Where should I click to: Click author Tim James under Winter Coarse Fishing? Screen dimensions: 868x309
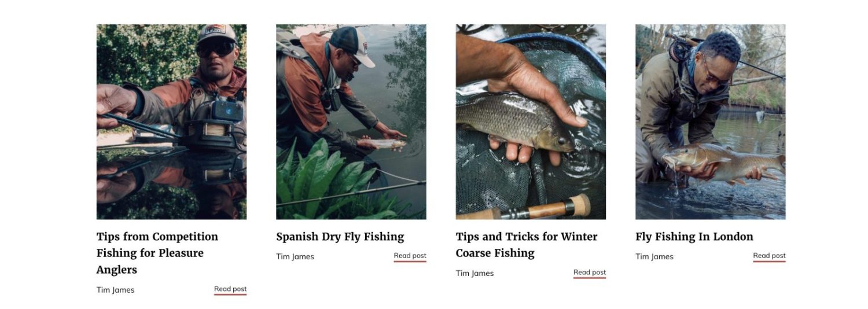point(475,273)
